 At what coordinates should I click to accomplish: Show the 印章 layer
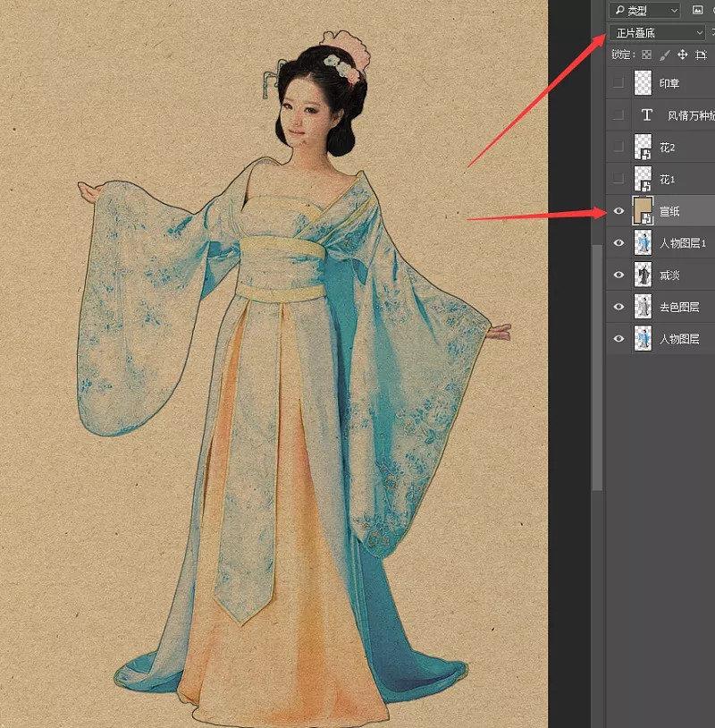click(618, 83)
